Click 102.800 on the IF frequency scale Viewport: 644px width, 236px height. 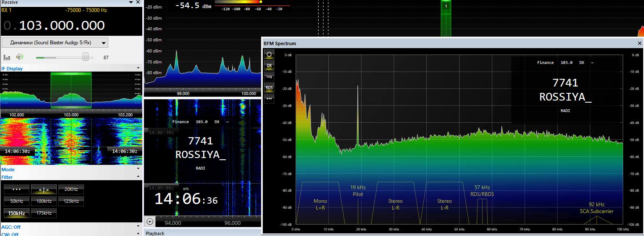pyautogui.click(x=17, y=115)
